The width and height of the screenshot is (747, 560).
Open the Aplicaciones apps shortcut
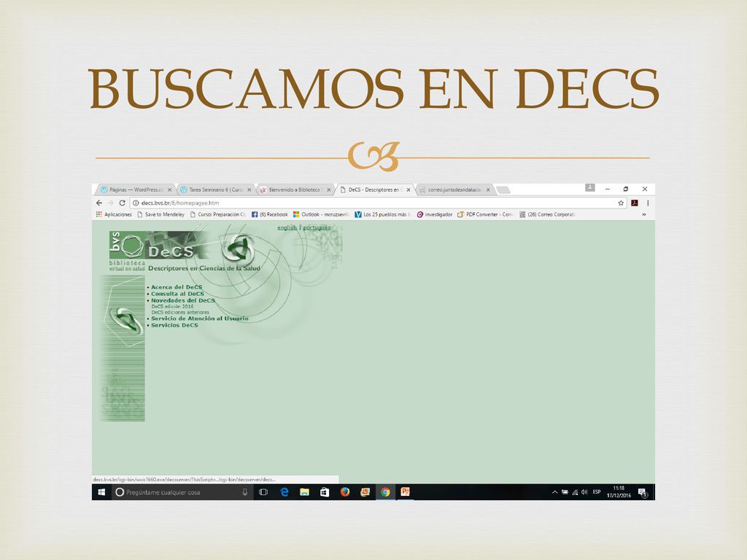point(114,215)
